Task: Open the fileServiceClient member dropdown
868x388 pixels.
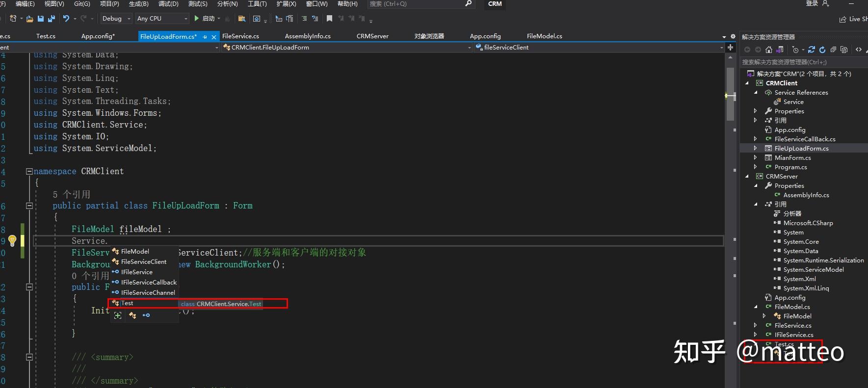Action: [600, 48]
